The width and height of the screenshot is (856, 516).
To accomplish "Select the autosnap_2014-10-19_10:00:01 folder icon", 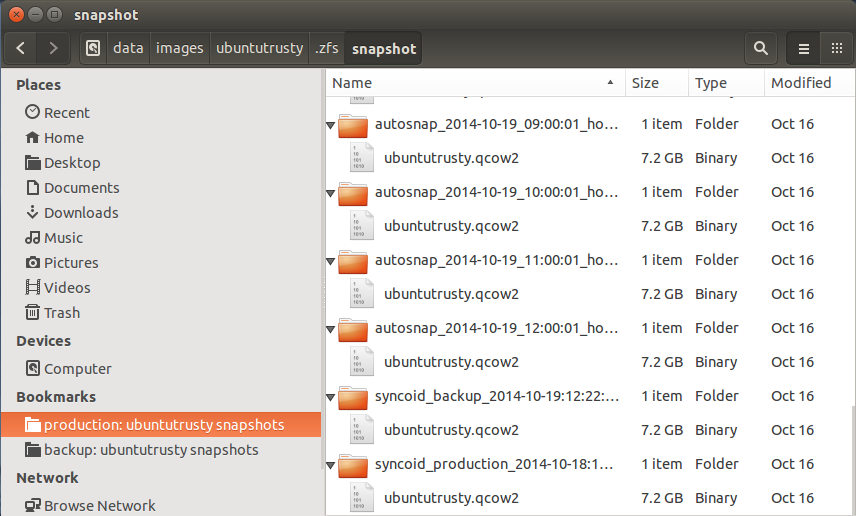I will [353, 193].
